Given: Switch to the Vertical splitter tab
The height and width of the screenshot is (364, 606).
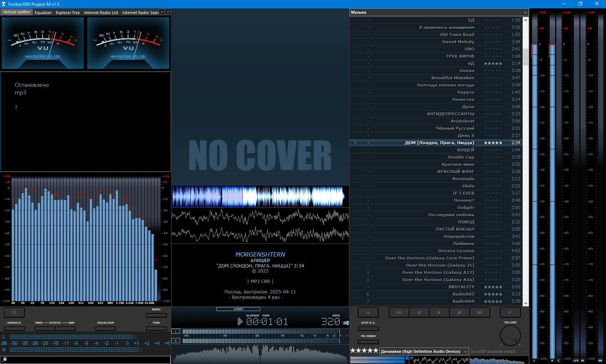Looking at the screenshot, I should (17, 12).
